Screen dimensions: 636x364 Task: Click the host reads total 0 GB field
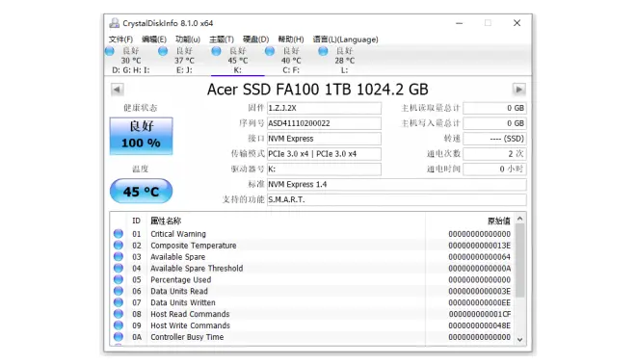(x=495, y=108)
